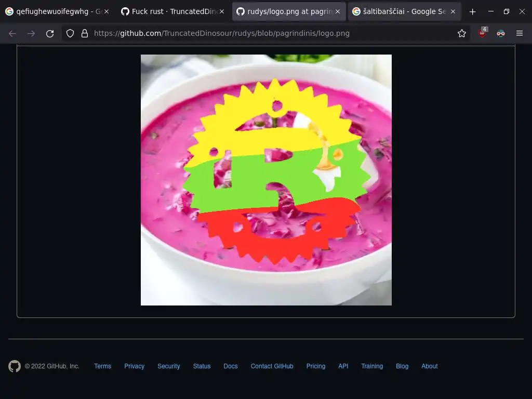The image size is (532, 399).
Task: View site security padlock info
Action: pos(85,33)
